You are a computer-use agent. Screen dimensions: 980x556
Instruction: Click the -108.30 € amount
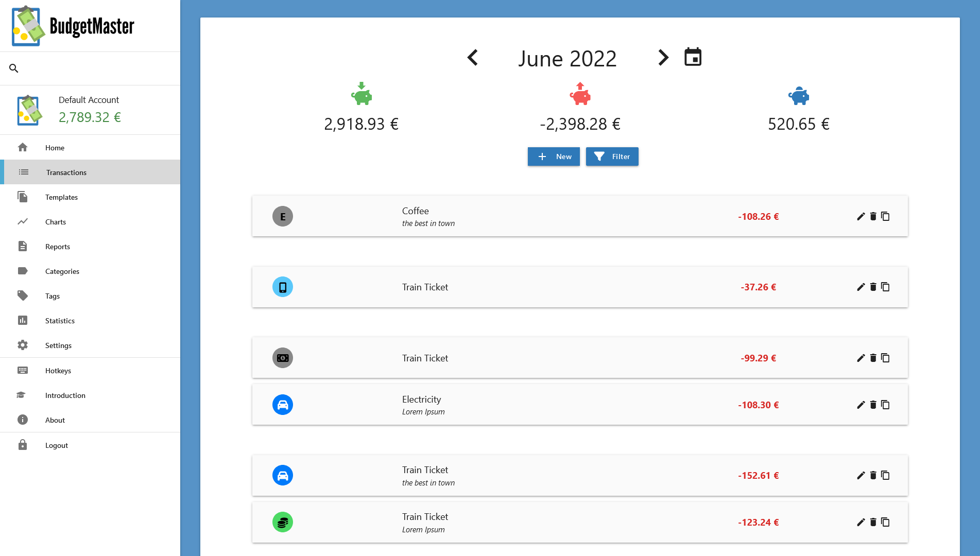pos(759,405)
